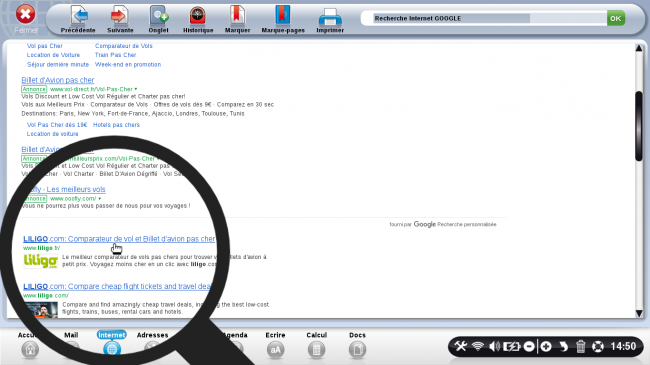Open the system settings tools icon
Image resolution: width=650 pixels, height=365 pixels.
tap(461, 346)
